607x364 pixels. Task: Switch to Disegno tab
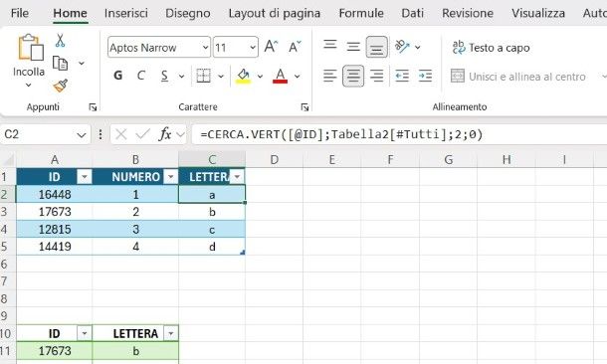188,13
